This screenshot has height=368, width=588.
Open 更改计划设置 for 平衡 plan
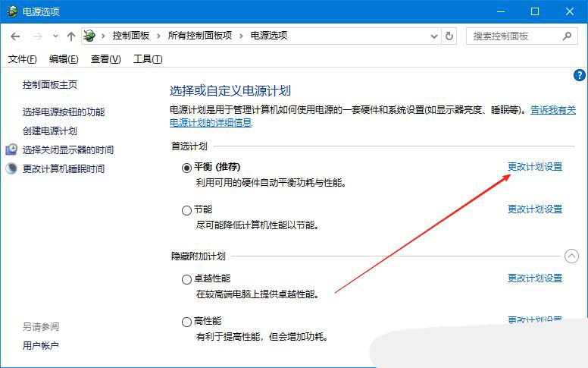tap(535, 167)
